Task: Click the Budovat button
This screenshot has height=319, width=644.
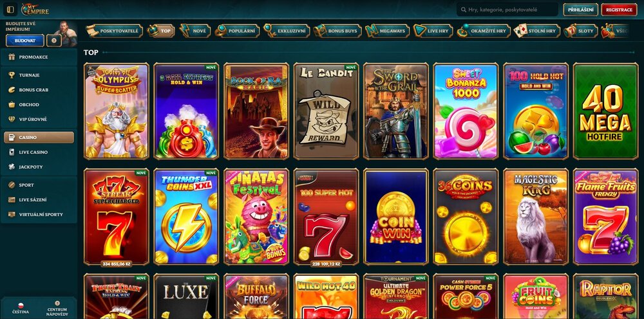Action: pyautogui.click(x=24, y=41)
